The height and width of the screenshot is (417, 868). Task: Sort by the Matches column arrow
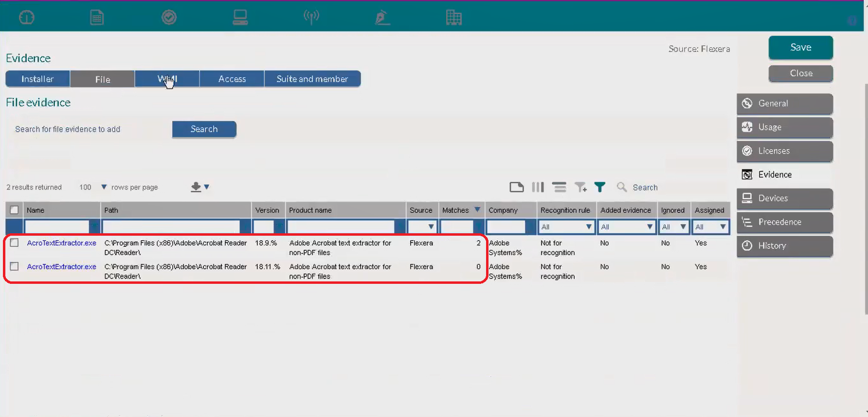pyautogui.click(x=477, y=210)
